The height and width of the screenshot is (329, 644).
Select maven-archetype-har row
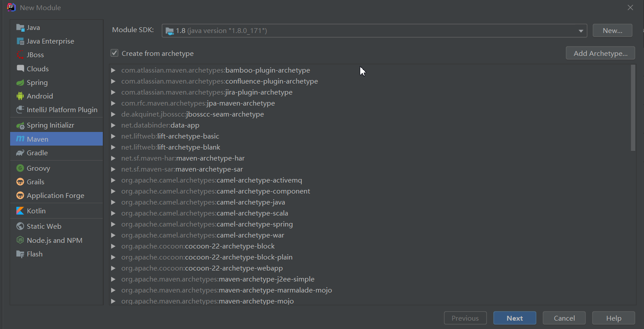point(370,158)
